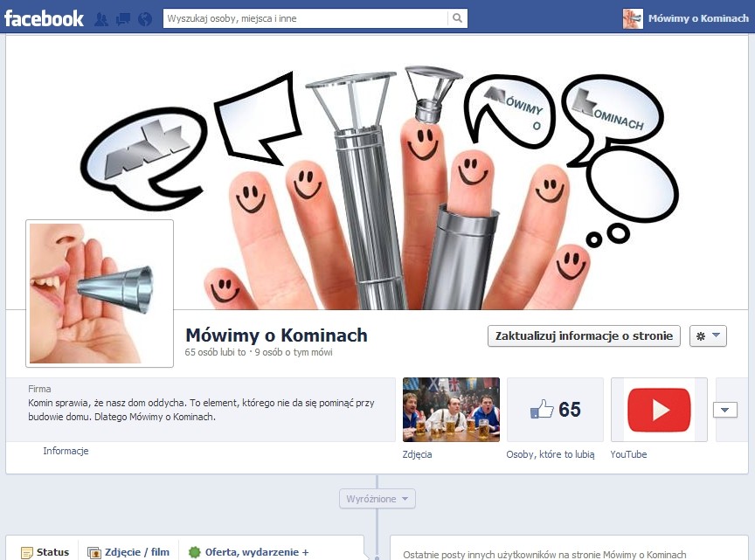Click the Mówimy o Kominach page title
755x560 pixels.
pos(276,335)
